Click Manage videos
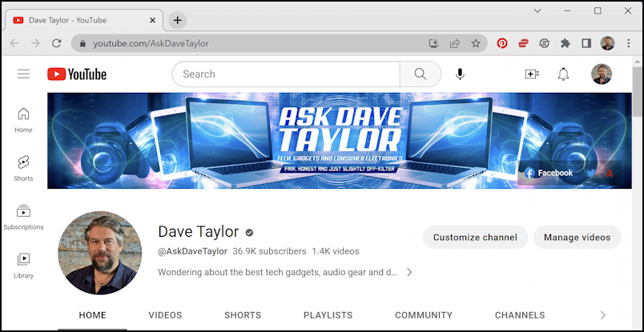Image resolution: width=644 pixels, height=332 pixels. point(577,238)
